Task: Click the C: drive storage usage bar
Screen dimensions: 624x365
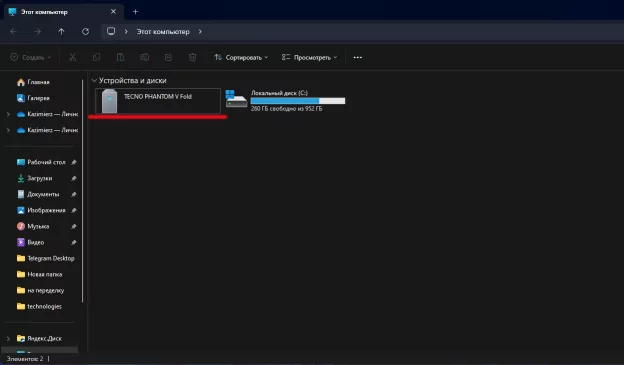Action: click(298, 101)
